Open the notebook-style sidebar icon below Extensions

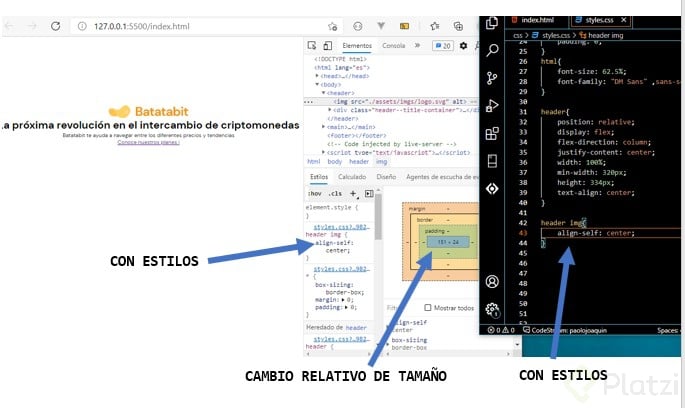(492, 161)
